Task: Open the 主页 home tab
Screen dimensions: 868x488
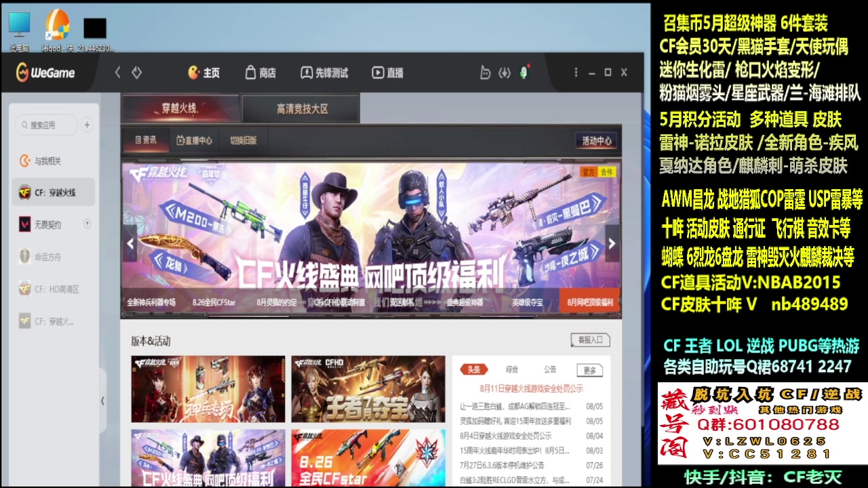Action: 203,73
